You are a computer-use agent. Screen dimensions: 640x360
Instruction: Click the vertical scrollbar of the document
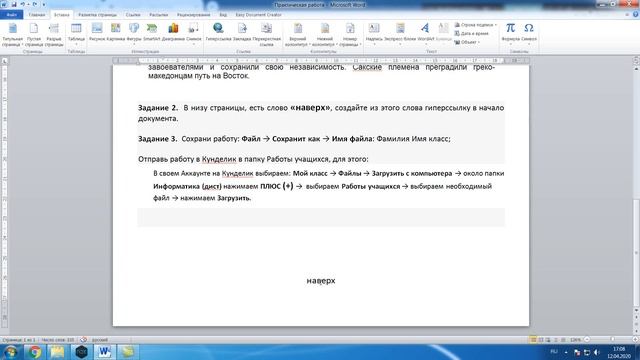[636, 253]
